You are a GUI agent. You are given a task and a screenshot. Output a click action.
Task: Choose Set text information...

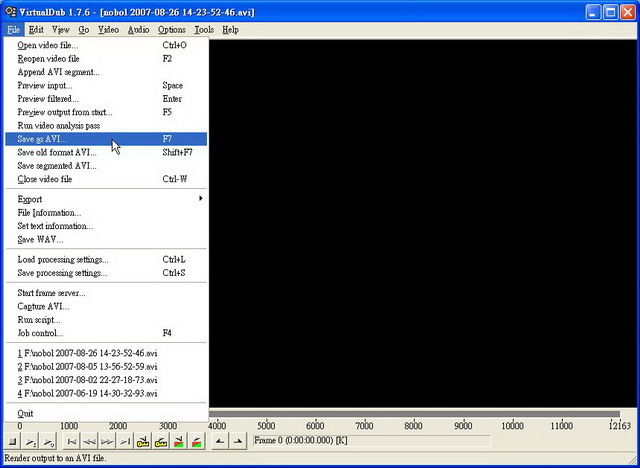(x=106, y=226)
